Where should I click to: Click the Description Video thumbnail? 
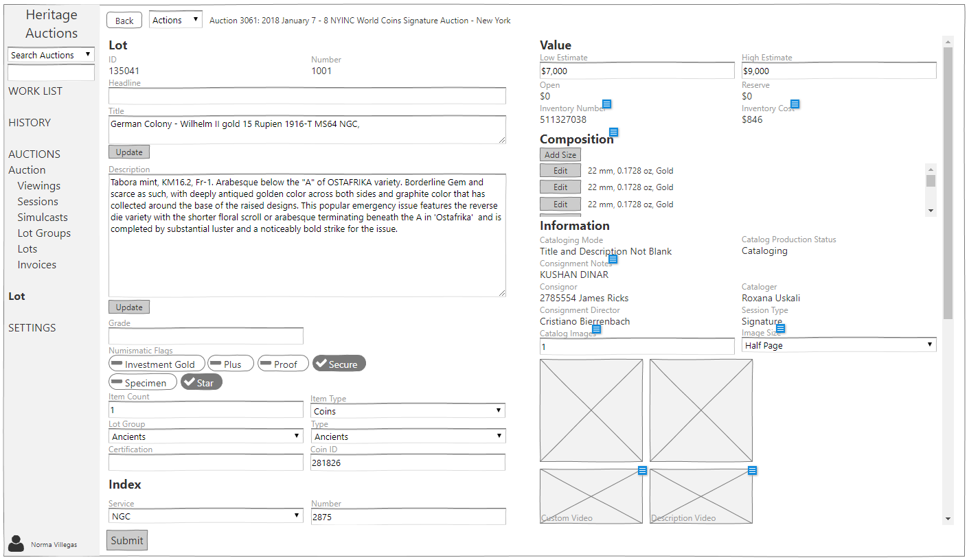click(701, 496)
